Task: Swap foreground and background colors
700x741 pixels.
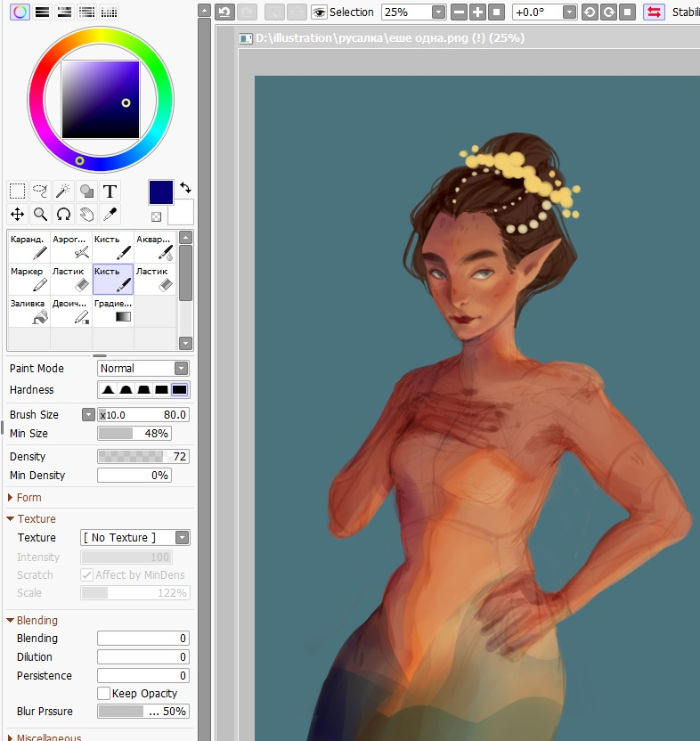Action: pos(185,188)
